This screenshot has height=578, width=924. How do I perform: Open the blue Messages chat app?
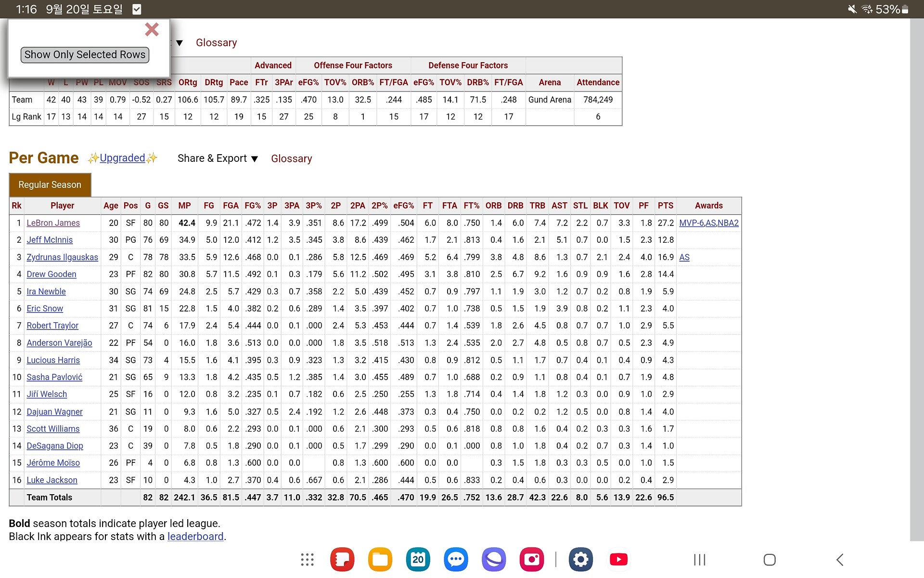tap(456, 560)
